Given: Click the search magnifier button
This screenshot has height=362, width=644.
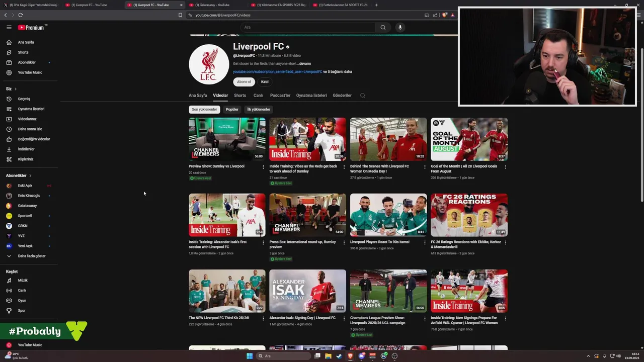Looking at the screenshot, I should pos(383,28).
